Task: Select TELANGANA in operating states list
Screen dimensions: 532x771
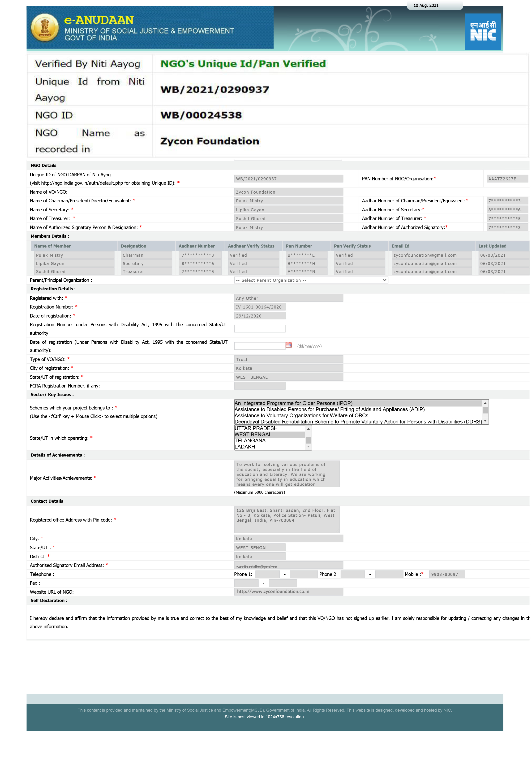Action: coord(269,440)
